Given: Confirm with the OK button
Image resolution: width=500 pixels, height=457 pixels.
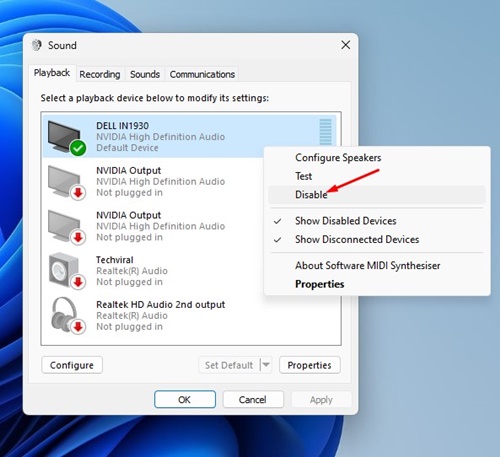Looking at the screenshot, I should click(x=185, y=399).
